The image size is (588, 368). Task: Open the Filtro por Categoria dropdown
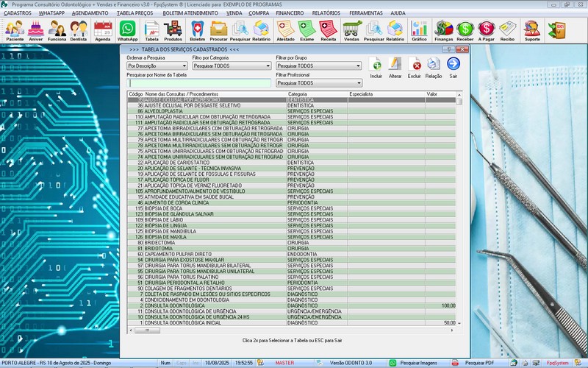(x=268, y=66)
